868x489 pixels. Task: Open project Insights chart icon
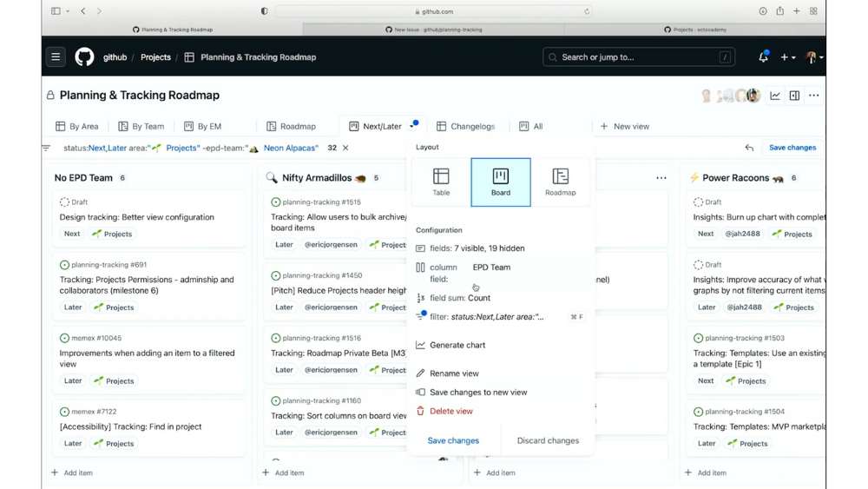click(775, 96)
